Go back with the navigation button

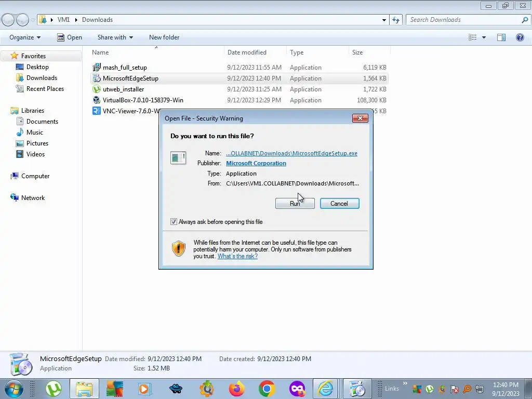[8, 20]
